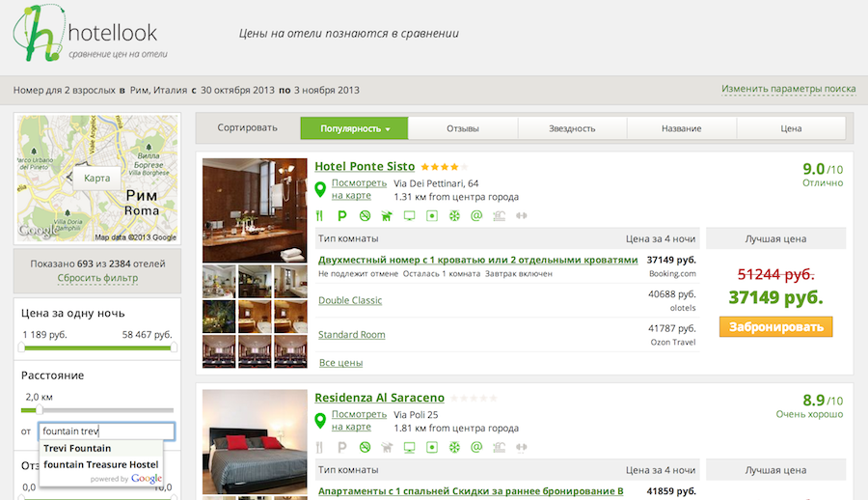This screenshot has height=500, width=868.
Task: Click the Карта button on the map
Action: click(x=96, y=178)
